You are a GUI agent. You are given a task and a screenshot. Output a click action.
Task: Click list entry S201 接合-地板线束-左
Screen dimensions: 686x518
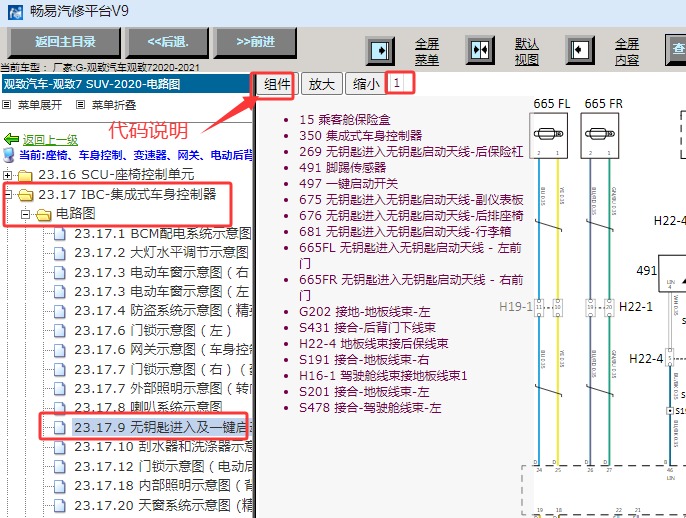(364, 392)
